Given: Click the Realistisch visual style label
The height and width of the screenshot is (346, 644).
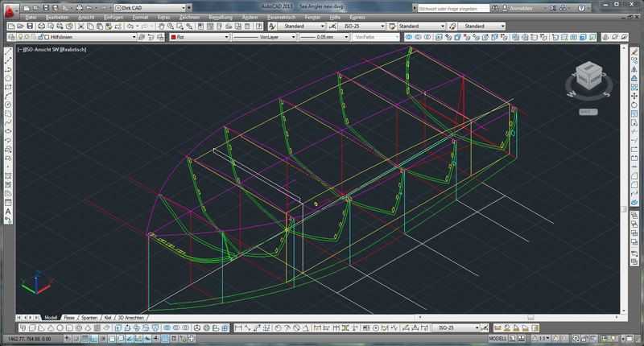Looking at the screenshot, I should click(73, 49).
